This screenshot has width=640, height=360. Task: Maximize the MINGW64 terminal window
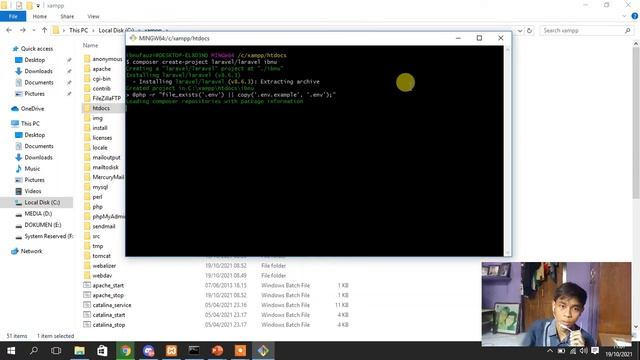tap(479, 38)
